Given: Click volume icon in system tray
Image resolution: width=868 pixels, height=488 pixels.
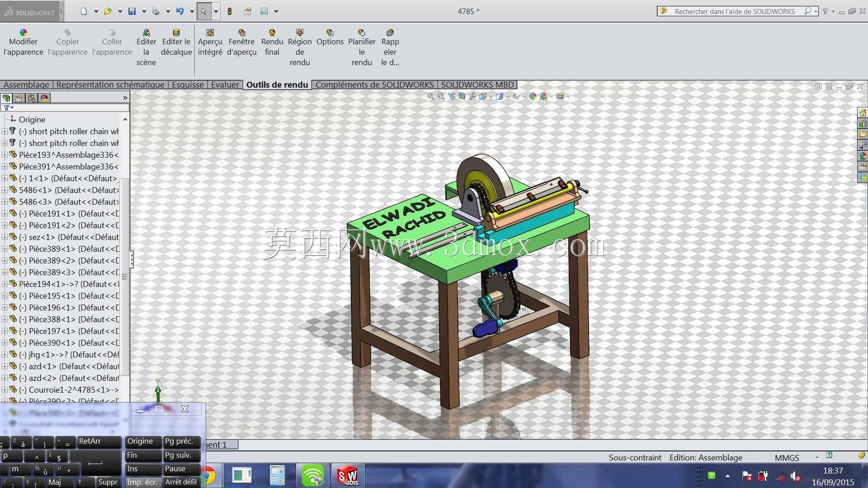Looking at the screenshot, I should tap(795, 476).
